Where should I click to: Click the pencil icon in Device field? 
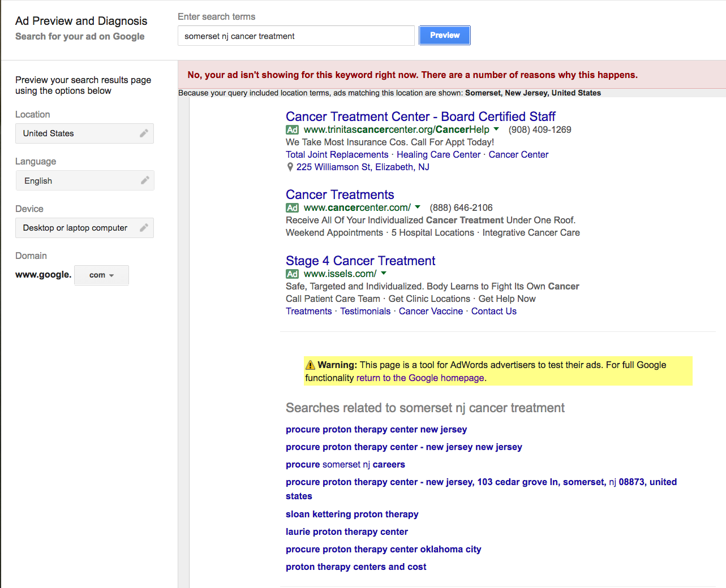point(144,228)
